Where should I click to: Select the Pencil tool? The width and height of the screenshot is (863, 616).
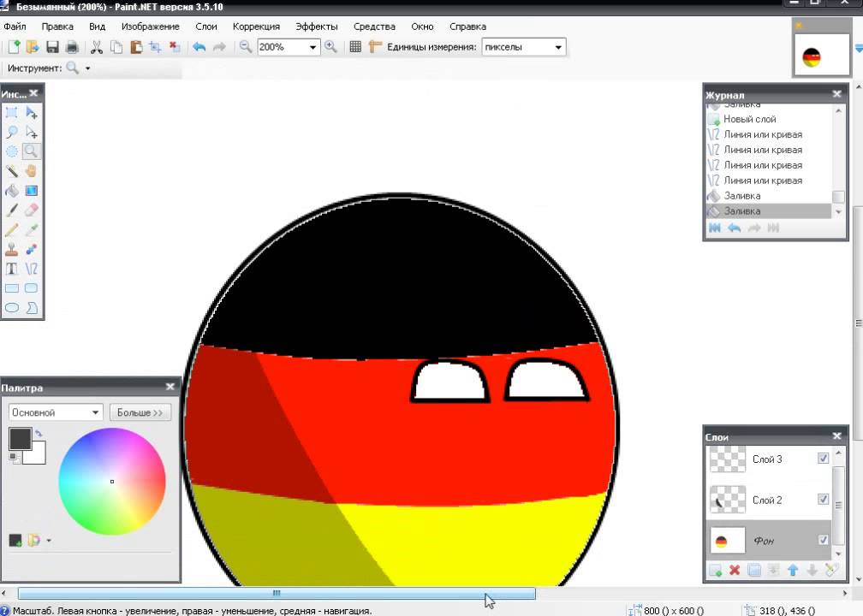[x=12, y=230]
